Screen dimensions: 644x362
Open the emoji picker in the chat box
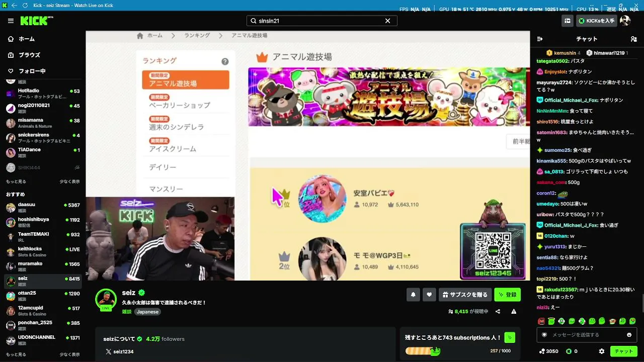(x=629, y=335)
